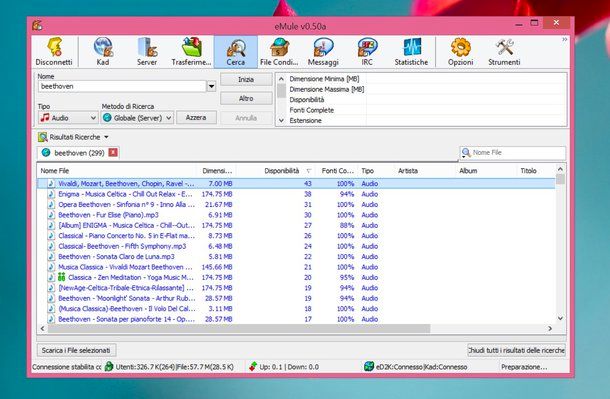Click the Azzera reset button
Viewport: 610px width, 399px height.
pyautogui.click(x=196, y=117)
